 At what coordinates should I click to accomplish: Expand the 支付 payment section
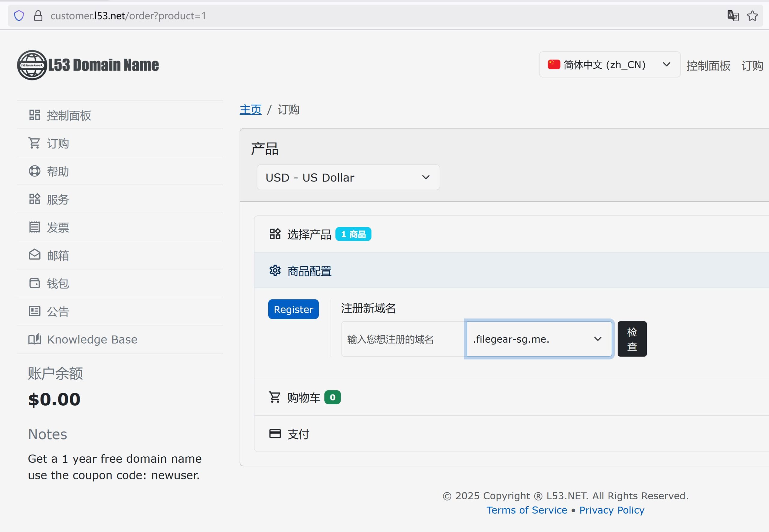[x=298, y=434]
